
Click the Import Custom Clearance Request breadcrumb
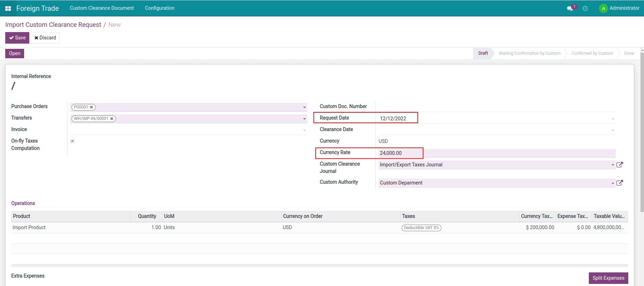pyautogui.click(x=53, y=25)
